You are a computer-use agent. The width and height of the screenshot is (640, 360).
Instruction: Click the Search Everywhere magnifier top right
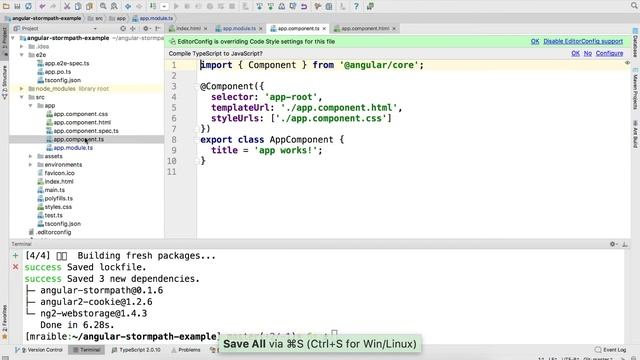coord(634,6)
